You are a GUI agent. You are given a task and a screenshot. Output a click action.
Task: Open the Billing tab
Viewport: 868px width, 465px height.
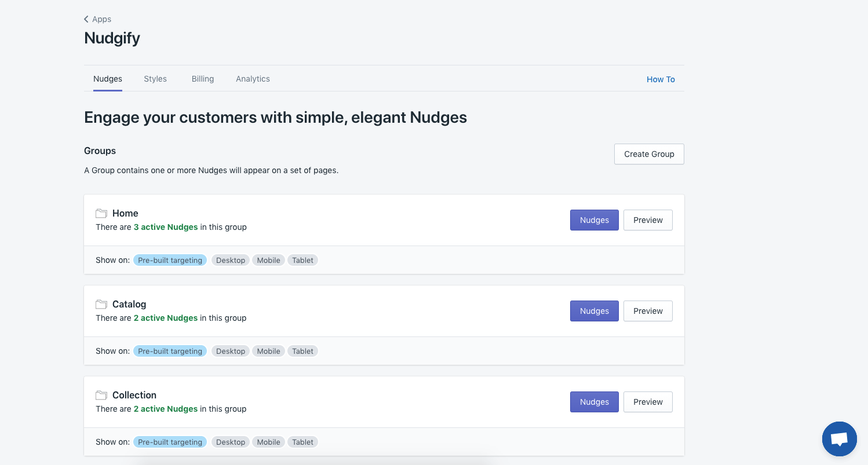click(x=203, y=79)
